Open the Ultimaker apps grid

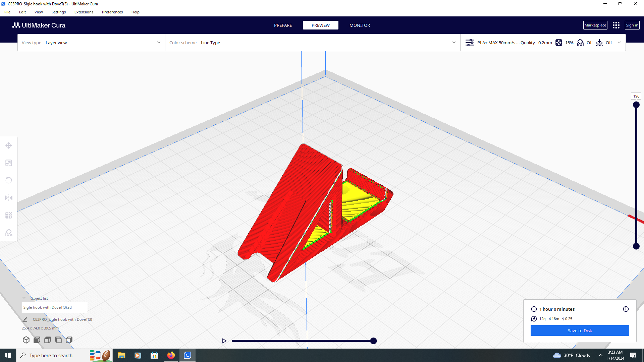(616, 25)
